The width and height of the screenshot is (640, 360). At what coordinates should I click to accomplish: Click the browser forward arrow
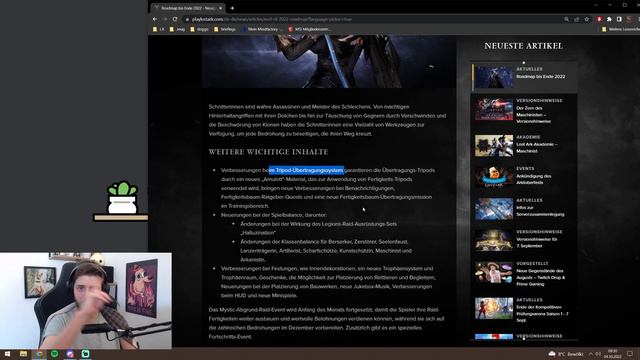pos(165,19)
